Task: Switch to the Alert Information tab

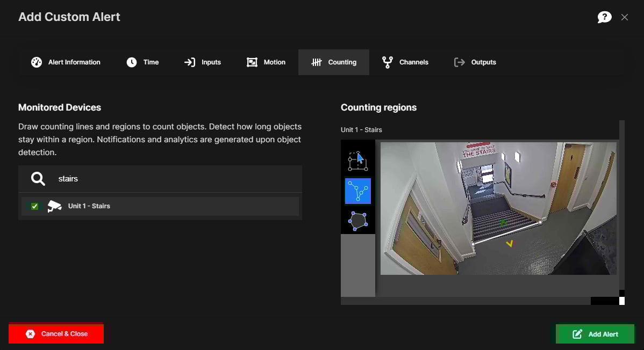Action: point(66,62)
